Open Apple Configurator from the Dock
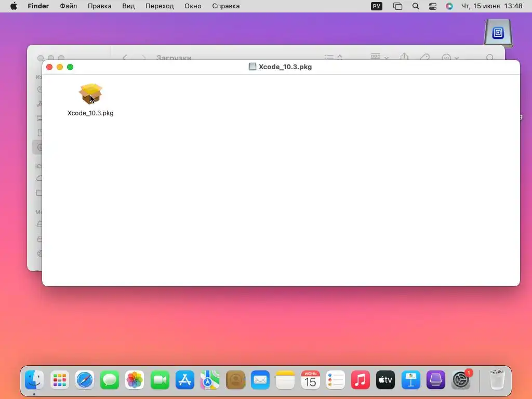The height and width of the screenshot is (399, 532). (436, 380)
